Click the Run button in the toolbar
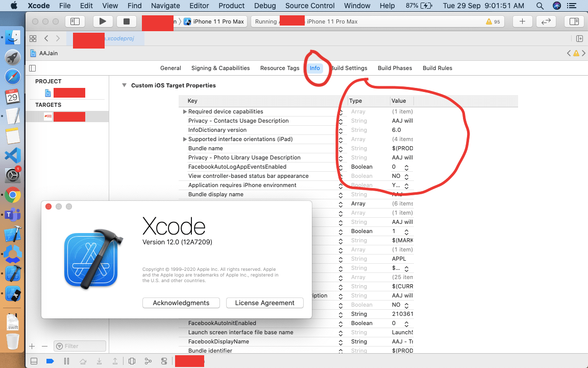 103,21
